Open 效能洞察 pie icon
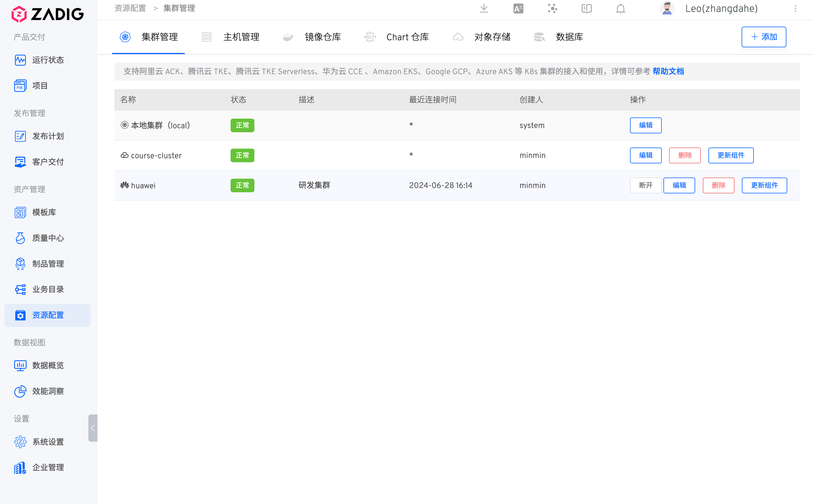813x504 pixels. tap(20, 391)
